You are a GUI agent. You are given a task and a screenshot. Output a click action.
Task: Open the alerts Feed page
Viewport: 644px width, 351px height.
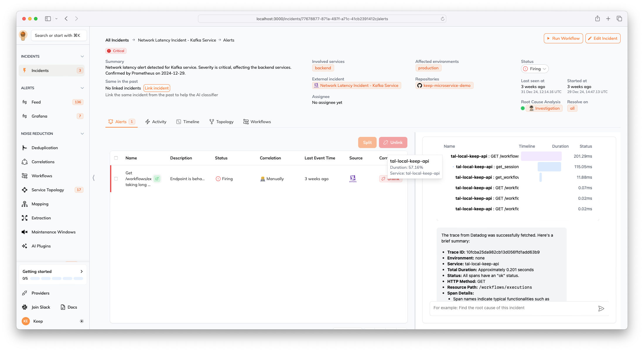pyautogui.click(x=52, y=102)
